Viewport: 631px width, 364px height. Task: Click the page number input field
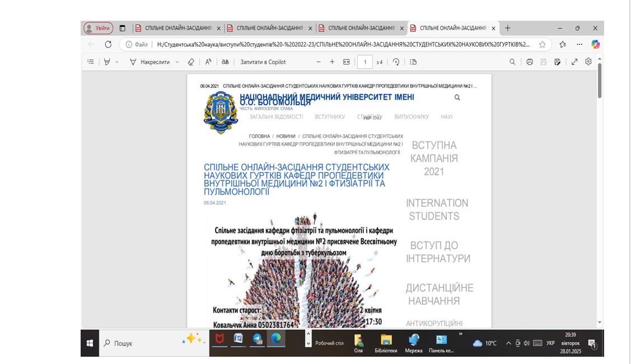point(365,62)
